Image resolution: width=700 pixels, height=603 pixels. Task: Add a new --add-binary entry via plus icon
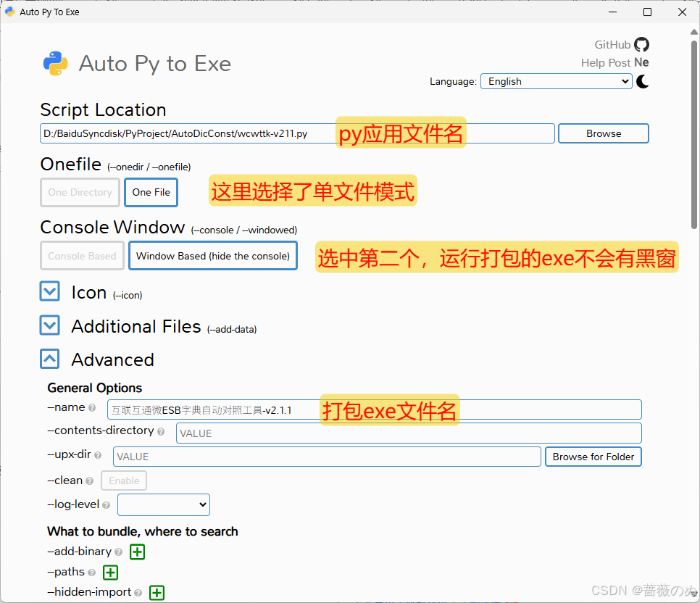tap(137, 552)
